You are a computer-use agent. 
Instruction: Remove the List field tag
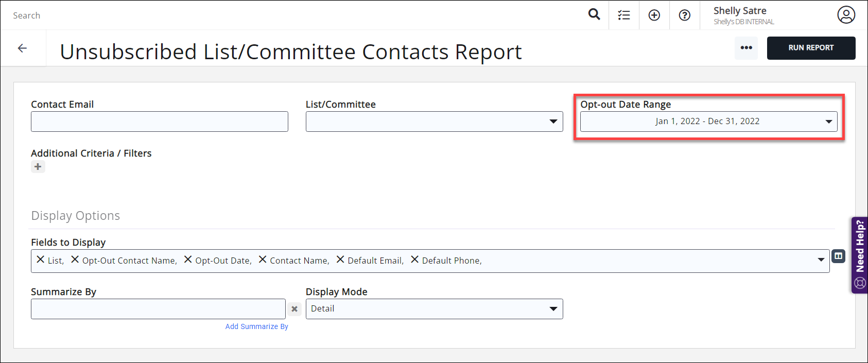click(41, 260)
